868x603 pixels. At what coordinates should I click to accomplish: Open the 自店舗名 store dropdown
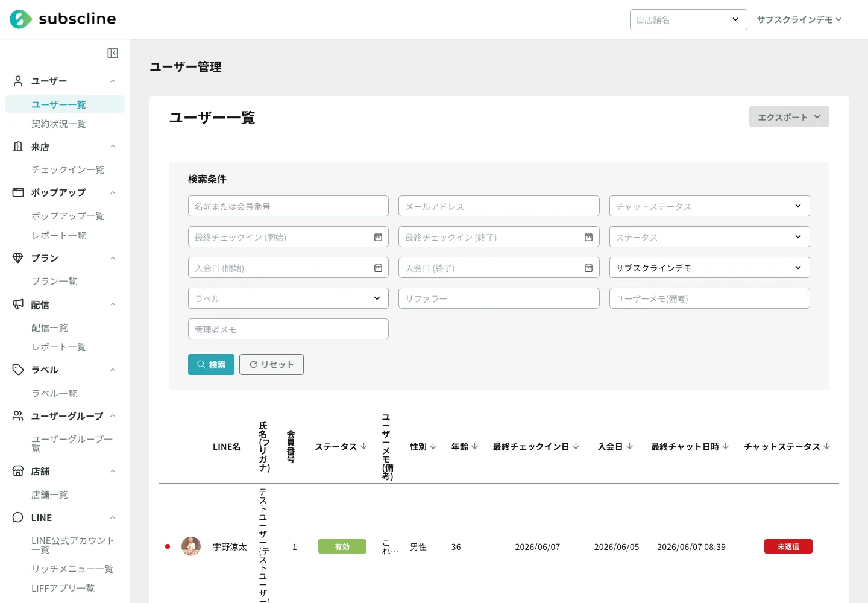[688, 19]
